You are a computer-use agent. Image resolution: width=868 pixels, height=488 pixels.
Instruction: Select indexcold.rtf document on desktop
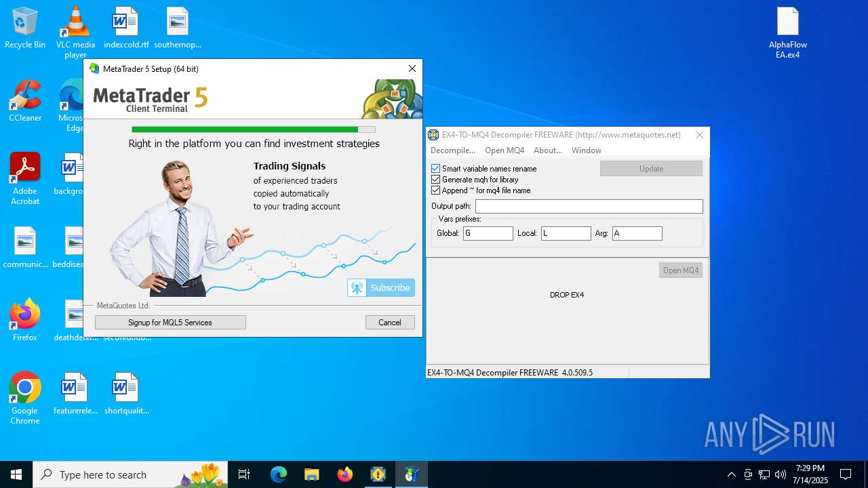tap(126, 28)
